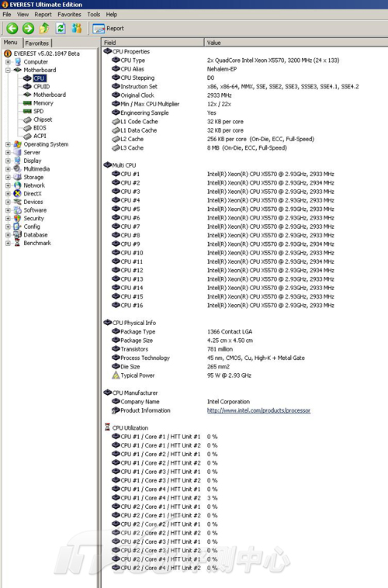Click the L1 Code Cache chip icon
388x588 pixels.
(116, 122)
